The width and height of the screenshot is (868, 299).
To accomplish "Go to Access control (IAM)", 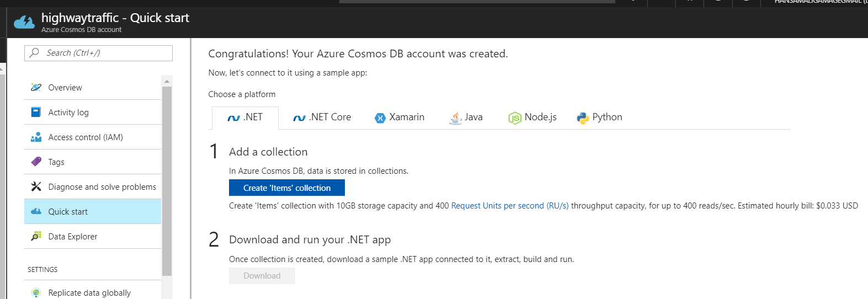I will click(x=93, y=137).
